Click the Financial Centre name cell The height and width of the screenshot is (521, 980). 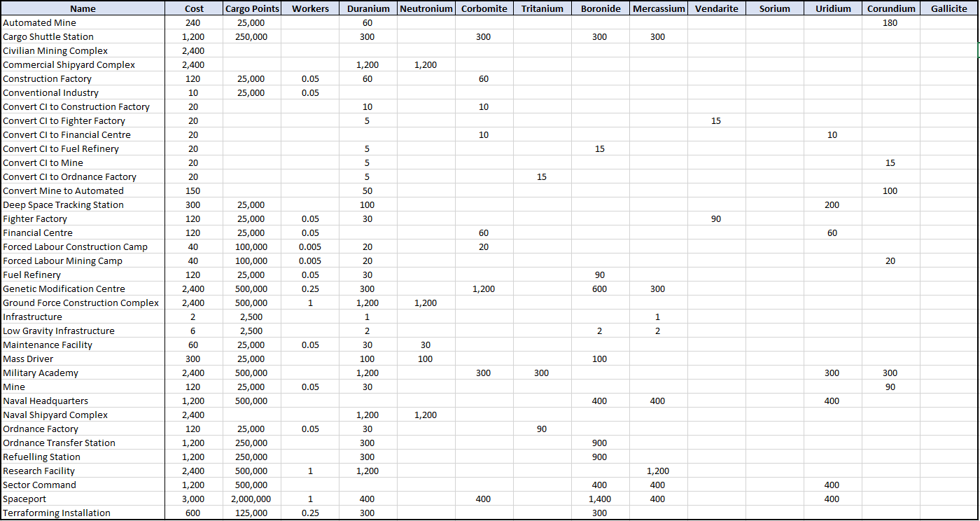point(83,232)
